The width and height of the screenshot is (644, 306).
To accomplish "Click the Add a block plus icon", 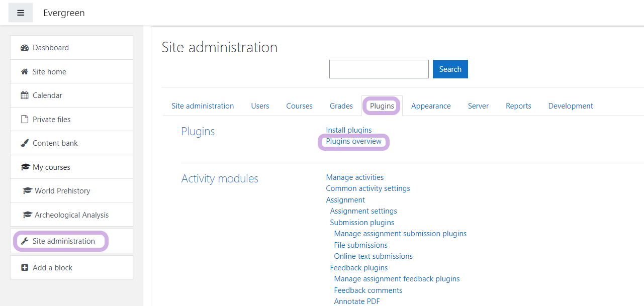I will coord(25,268).
